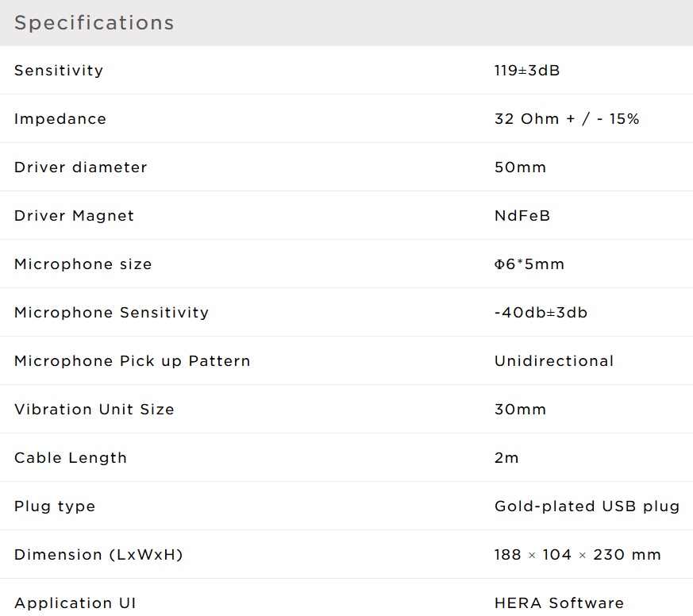Click the -40db±3db value
The width and height of the screenshot is (693, 616).
coord(541,313)
